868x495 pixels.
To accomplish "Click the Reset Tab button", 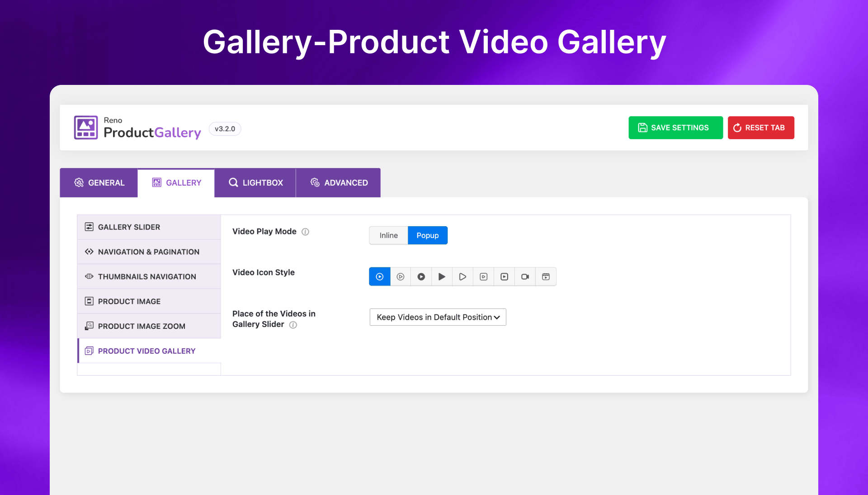I will pos(761,128).
